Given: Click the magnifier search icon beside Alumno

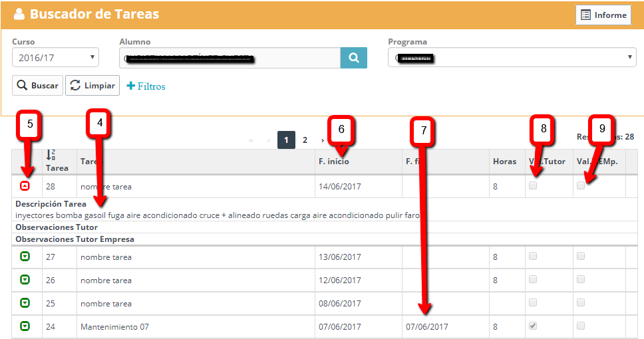Looking at the screenshot, I should (x=353, y=58).
